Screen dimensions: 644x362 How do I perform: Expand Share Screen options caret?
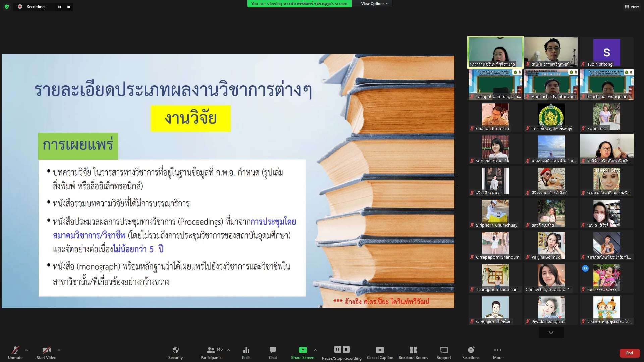pos(315,350)
